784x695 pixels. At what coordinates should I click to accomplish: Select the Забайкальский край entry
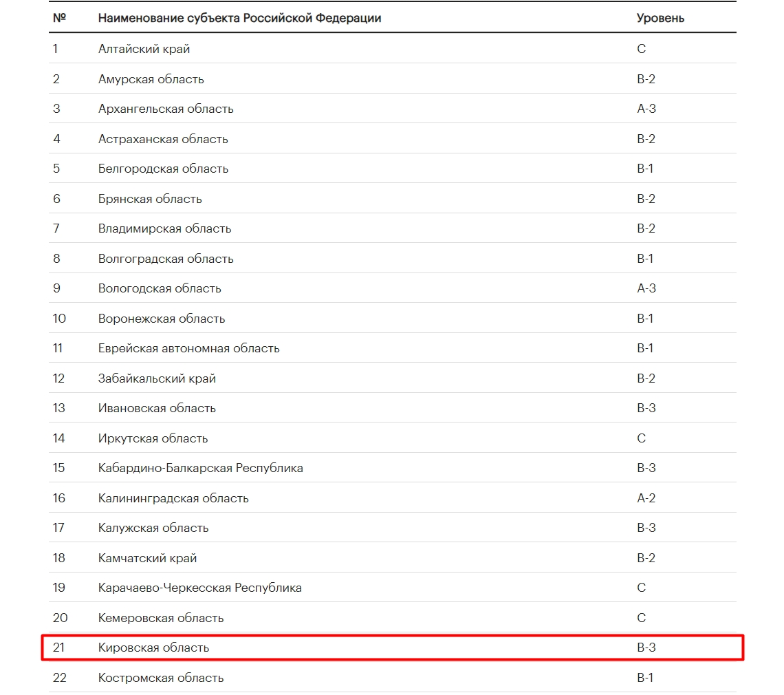pyautogui.click(x=157, y=378)
